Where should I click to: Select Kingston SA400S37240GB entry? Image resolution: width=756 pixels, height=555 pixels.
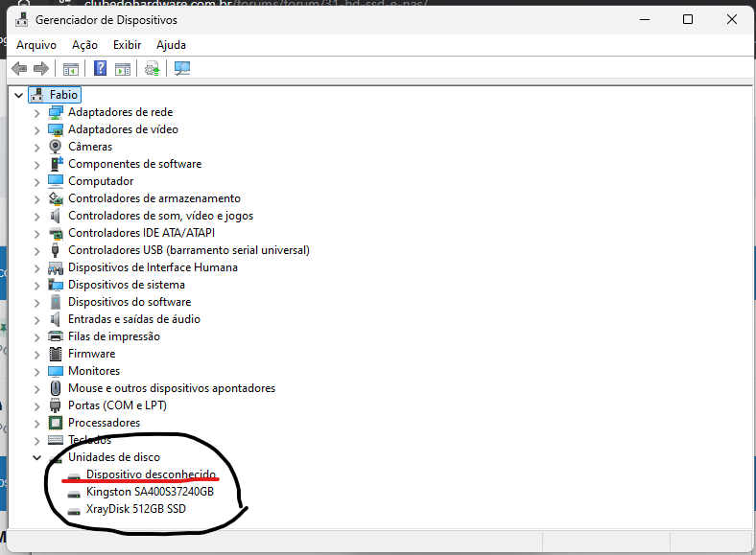tap(150, 492)
